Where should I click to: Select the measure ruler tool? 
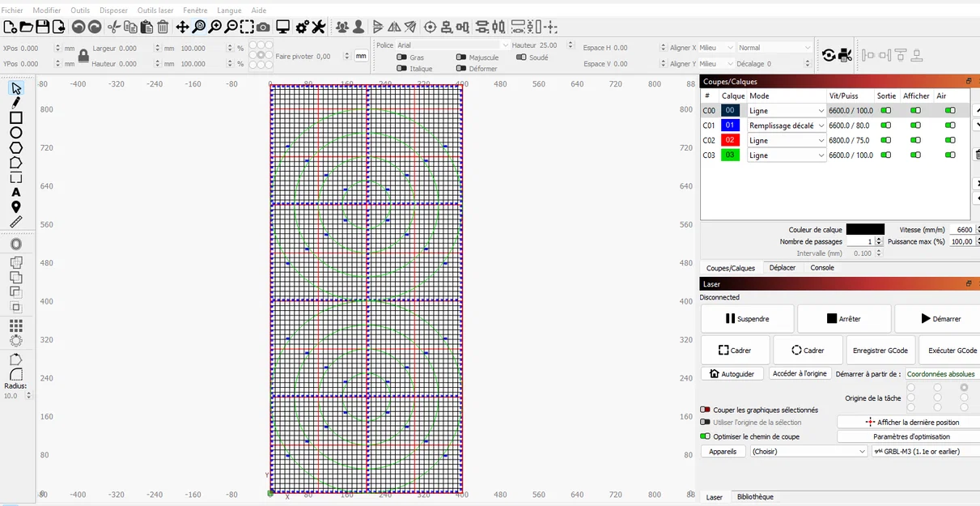coord(16,222)
